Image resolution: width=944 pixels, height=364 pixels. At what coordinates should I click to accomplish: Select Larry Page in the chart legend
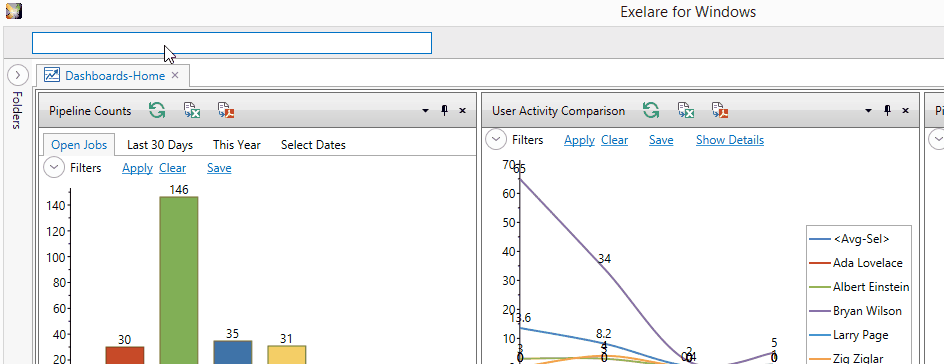[x=861, y=335]
